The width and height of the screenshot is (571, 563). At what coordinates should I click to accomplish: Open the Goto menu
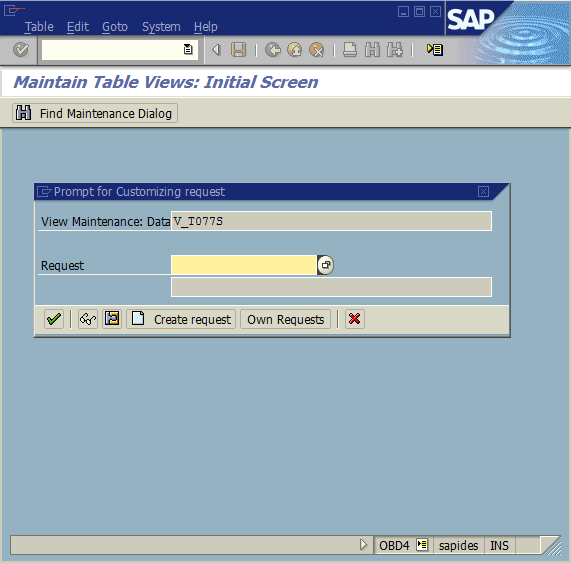pyautogui.click(x=115, y=27)
